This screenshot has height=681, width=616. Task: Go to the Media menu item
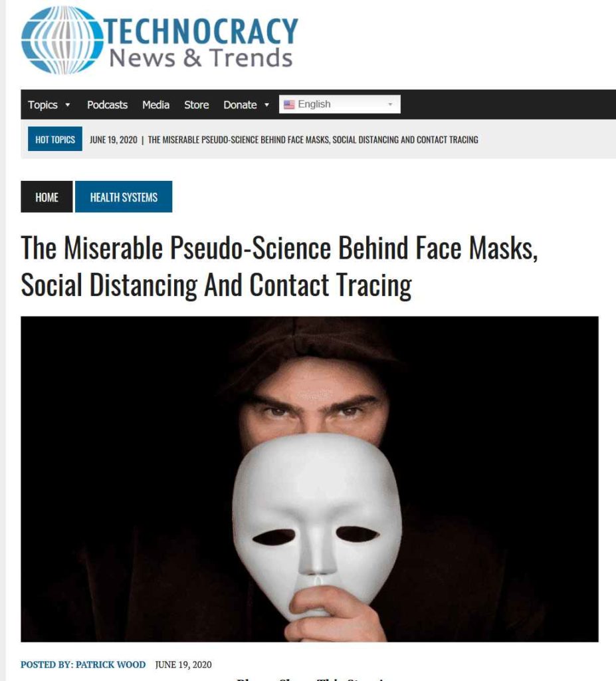(156, 104)
